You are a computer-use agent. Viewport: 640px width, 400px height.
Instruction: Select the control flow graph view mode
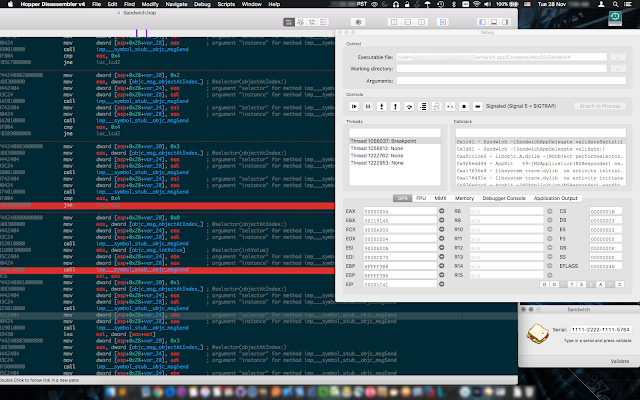(300, 22)
